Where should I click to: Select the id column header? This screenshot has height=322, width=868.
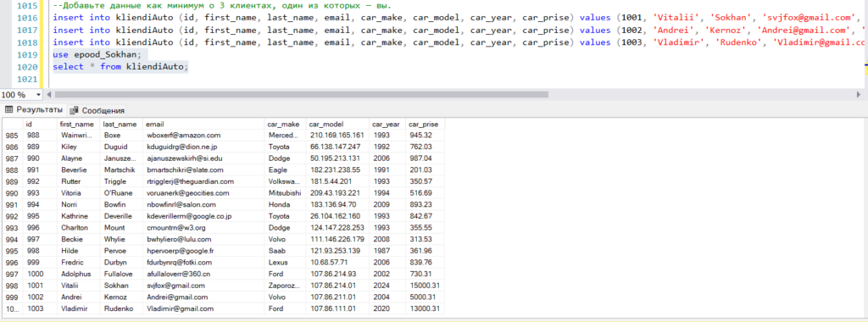point(40,124)
